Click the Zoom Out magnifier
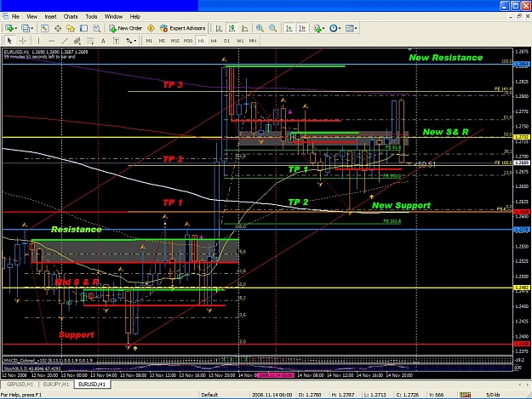This screenshot has height=399, width=532. click(272, 28)
